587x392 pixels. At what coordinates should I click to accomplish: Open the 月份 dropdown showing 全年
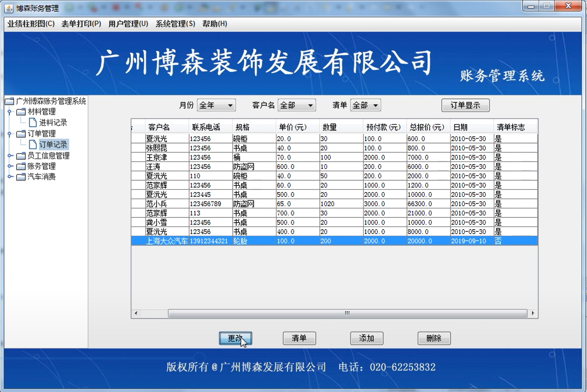tap(217, 105)
